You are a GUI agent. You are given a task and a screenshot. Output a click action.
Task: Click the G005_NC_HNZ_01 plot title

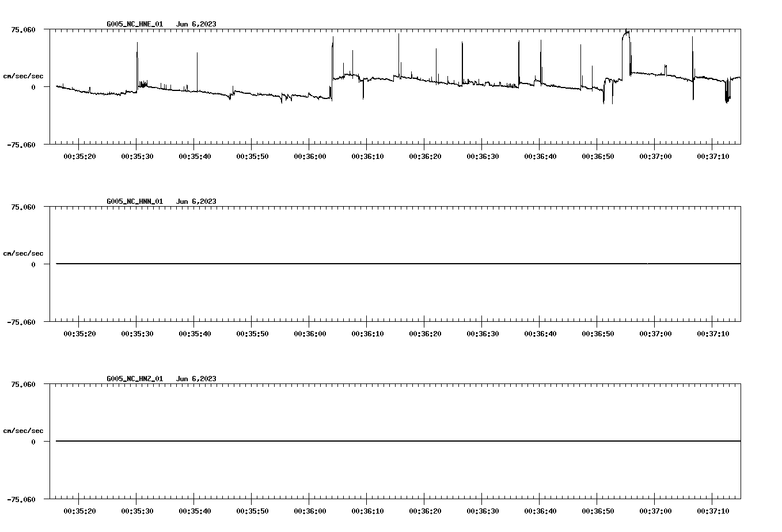coord(135,379)
